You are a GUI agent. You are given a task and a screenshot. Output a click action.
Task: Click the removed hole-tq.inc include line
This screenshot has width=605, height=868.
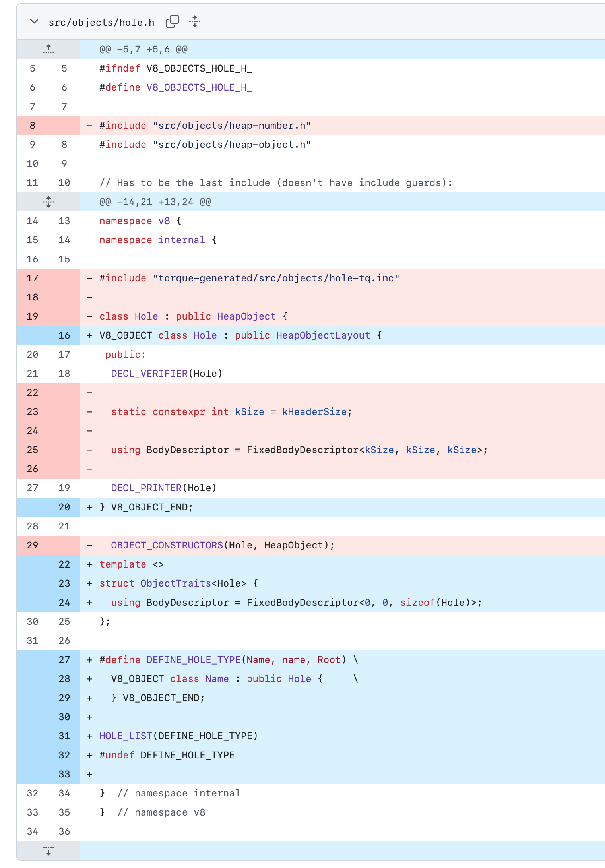pos(249,278)
